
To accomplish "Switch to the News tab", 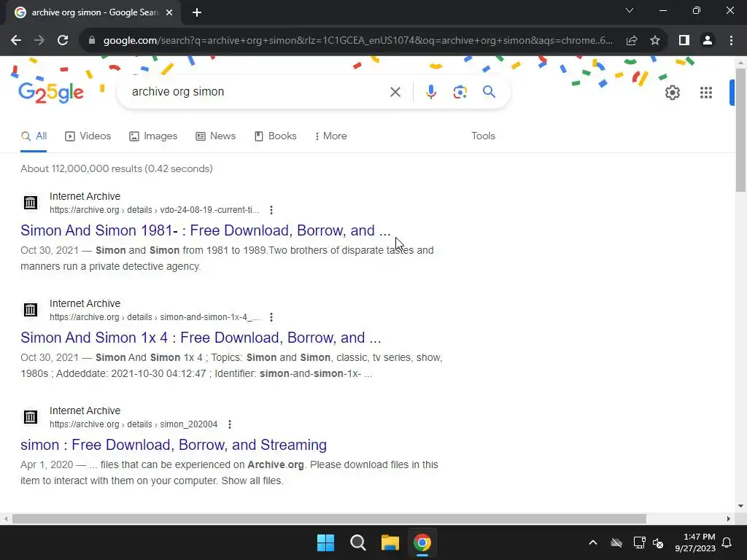I will pyautogui.click(x=215, y=136).
